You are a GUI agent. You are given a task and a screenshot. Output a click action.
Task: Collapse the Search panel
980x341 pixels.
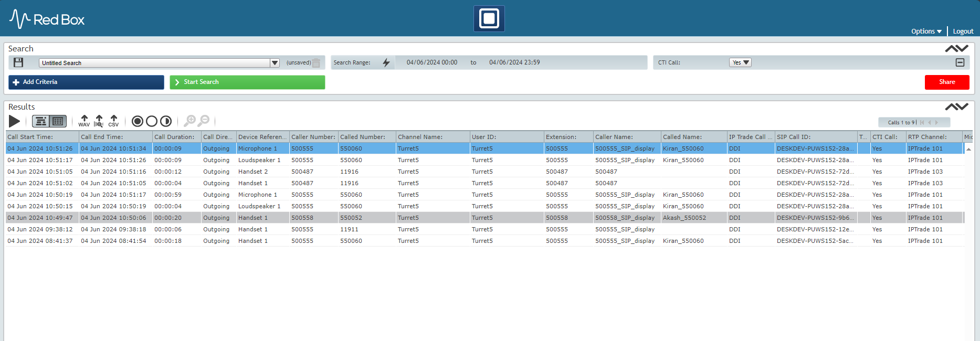(x=956, y=49)
